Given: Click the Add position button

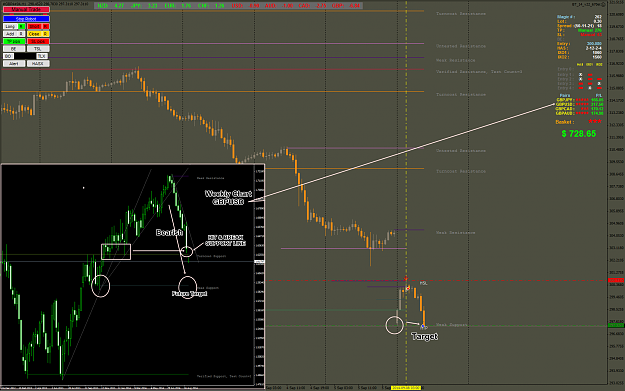Looking at the screenshot, I should [10, 34].
